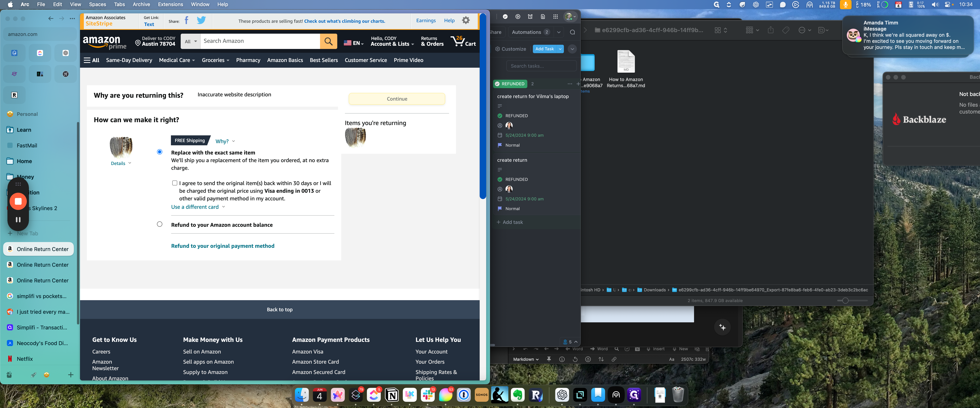Viewport: 980px width, 408px height.
Task: Expand the Why? free shipping explanation
Action: click(x=225, y=141)
